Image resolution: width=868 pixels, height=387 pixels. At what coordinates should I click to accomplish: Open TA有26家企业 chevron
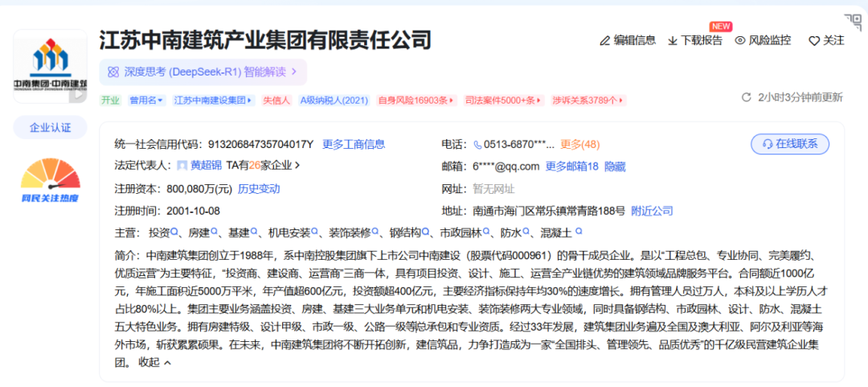(x=297, y=165)
